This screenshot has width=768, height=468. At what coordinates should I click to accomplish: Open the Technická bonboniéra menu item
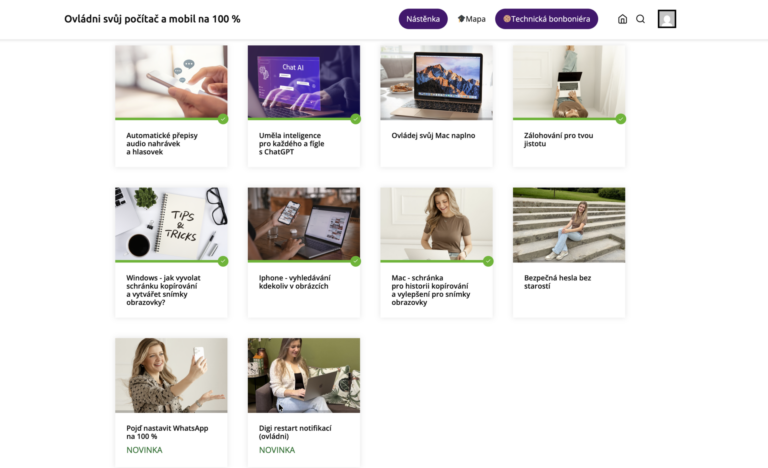pos(546,19)
